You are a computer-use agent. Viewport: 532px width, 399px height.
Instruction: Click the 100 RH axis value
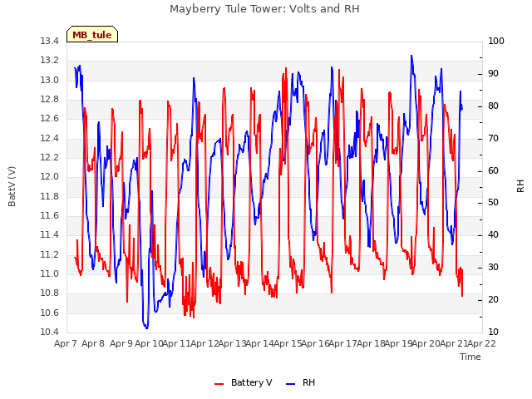(496, 42)
